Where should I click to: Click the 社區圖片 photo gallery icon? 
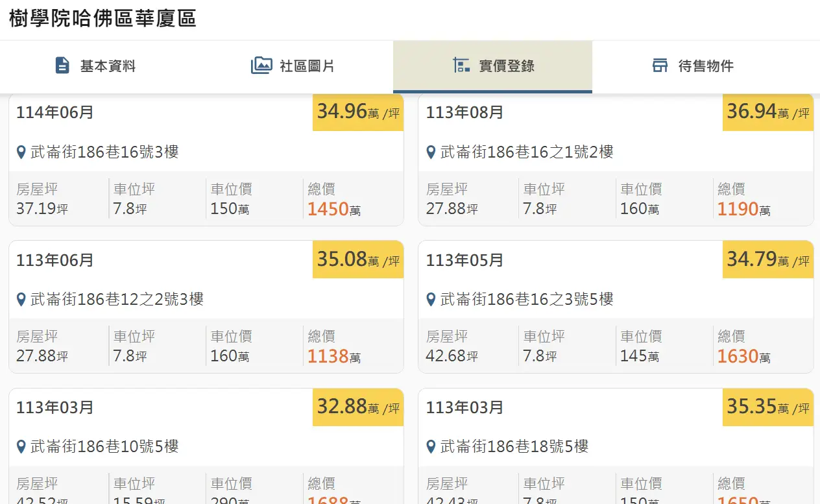[261, 66]
